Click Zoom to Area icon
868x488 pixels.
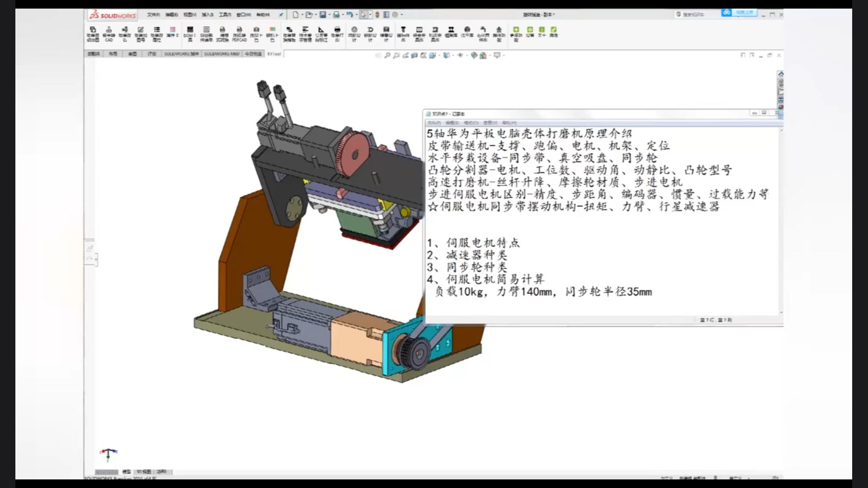pyautogui.click(x=396, y=55)
